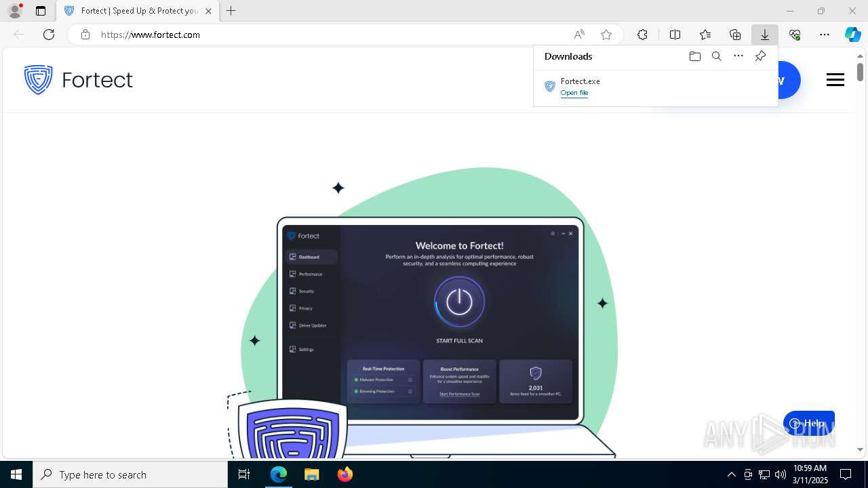Viewport: 868px width, 488px height.
Task: Search downloads in the Downloads panel
Action: 716,56
